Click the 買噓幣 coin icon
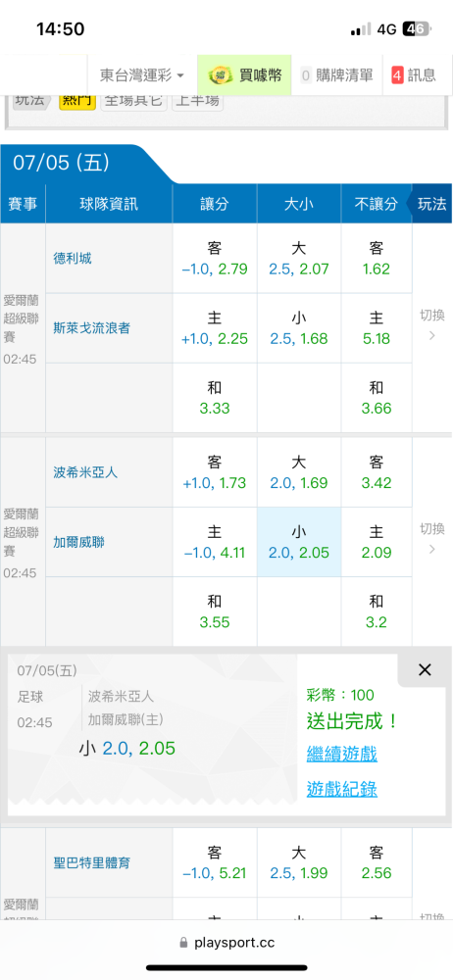This screenshot has height=980, width=453. coord(220,75)
